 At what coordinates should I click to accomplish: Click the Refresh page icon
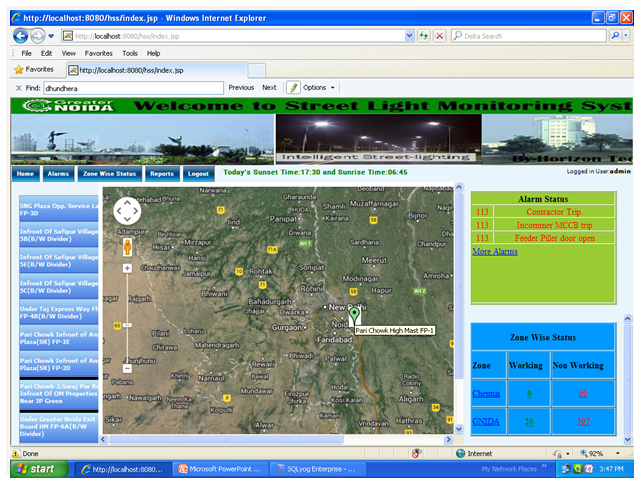tap(424, 36)
